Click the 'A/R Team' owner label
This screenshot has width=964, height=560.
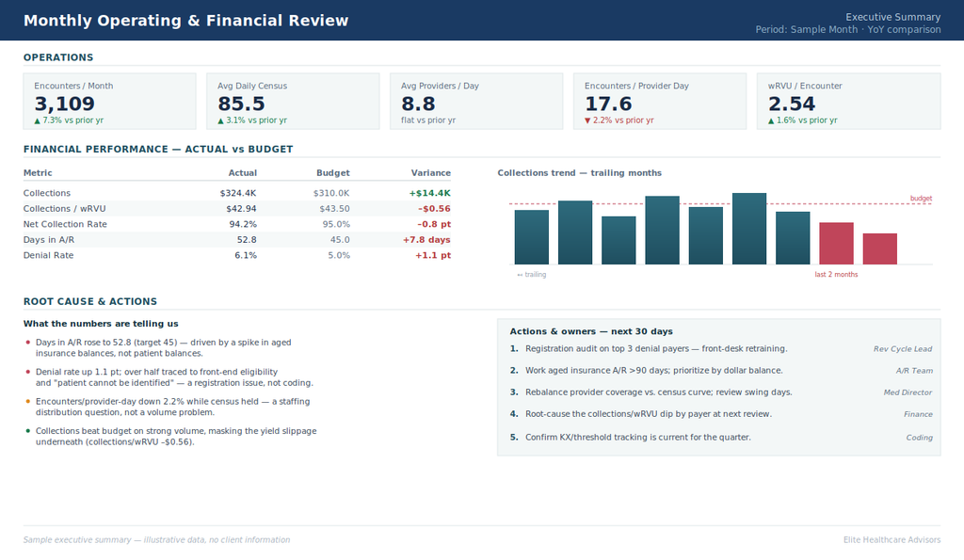click(914, 371)
